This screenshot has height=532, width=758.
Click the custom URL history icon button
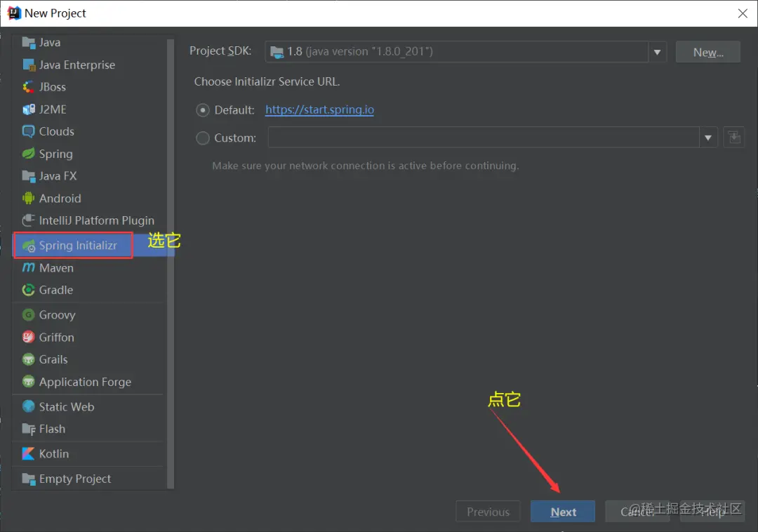pyautogui.click(x=734, y=138)
